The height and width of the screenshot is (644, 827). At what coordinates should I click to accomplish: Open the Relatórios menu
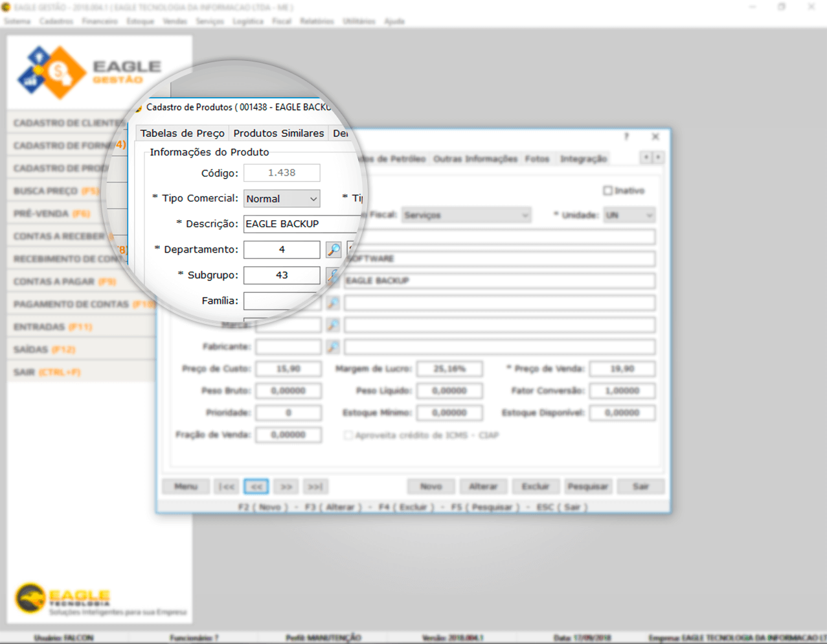tap(317, 21)
